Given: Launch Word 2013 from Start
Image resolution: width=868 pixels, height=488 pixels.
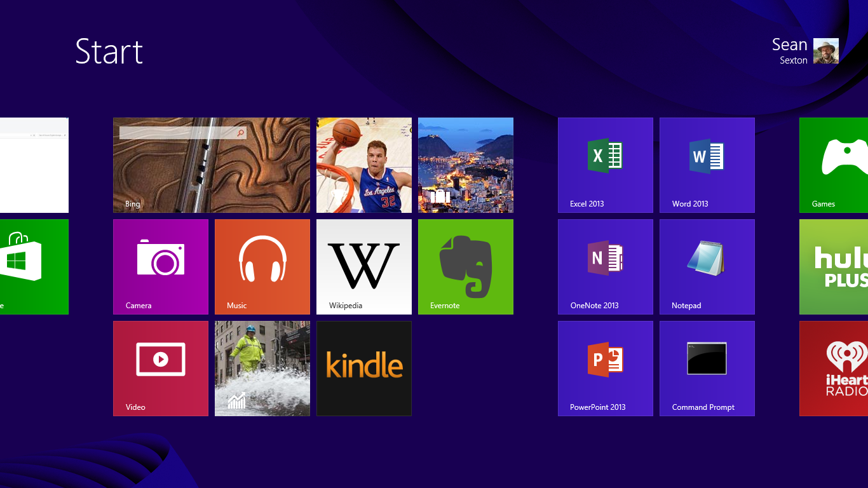Looking at the screenshot, I should (707, 165).
